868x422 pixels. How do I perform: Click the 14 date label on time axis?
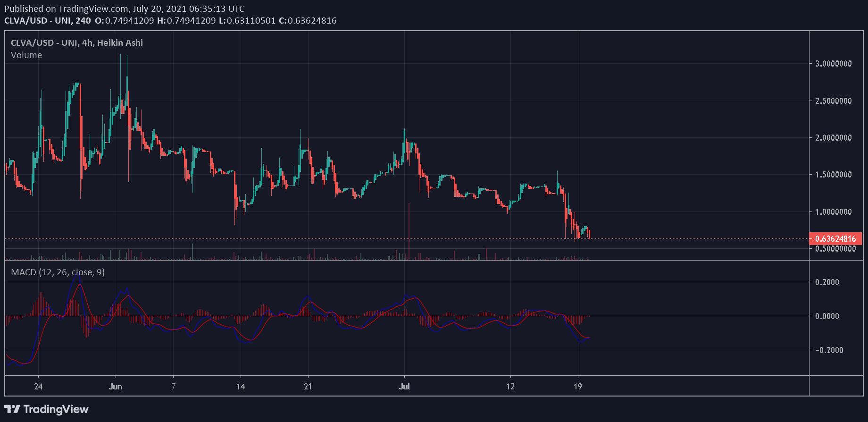click(241, 387)
